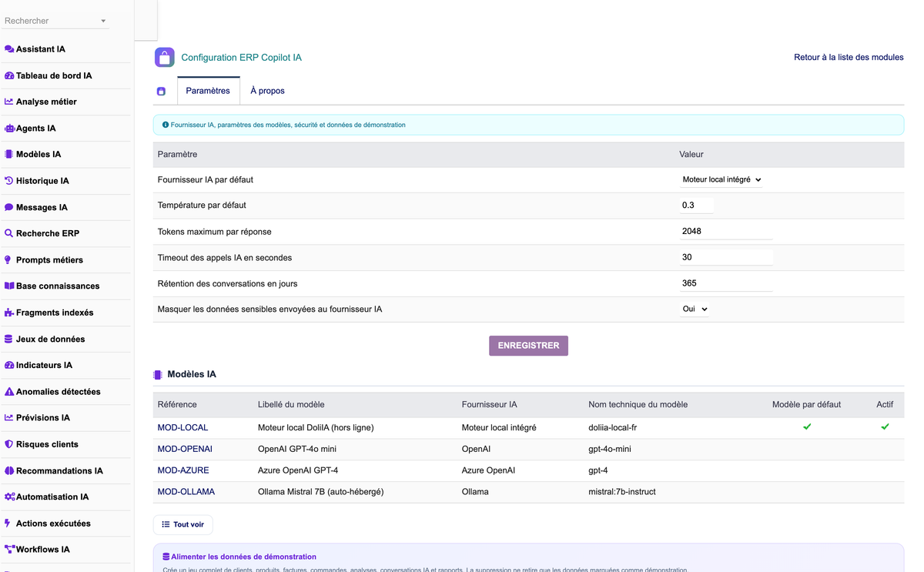Image resolution: width=924 pixels, height=572 pixels.
Task: Click the Prompts métiers lightbulb icon
Action: click(9, 260)
